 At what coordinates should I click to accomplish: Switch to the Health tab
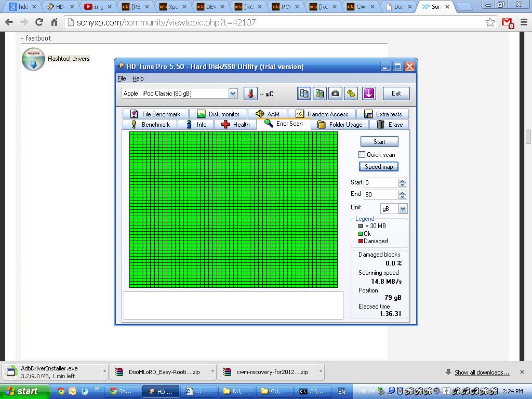pyautogui.click(x=235, y=125)
